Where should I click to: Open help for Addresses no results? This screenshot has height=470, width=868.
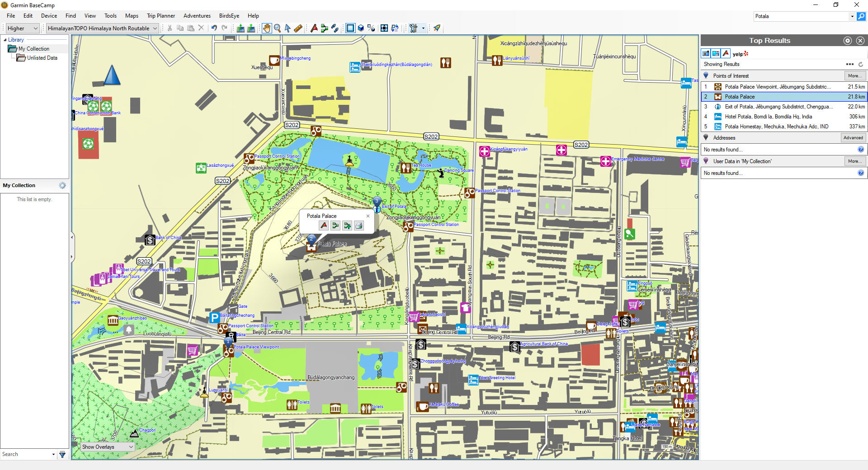point(861,150)
